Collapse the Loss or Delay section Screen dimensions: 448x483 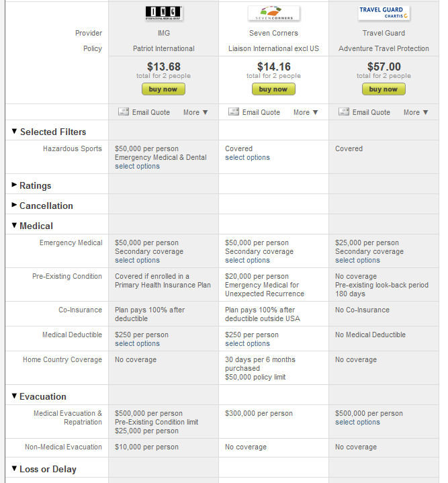(x=44, y=469)
